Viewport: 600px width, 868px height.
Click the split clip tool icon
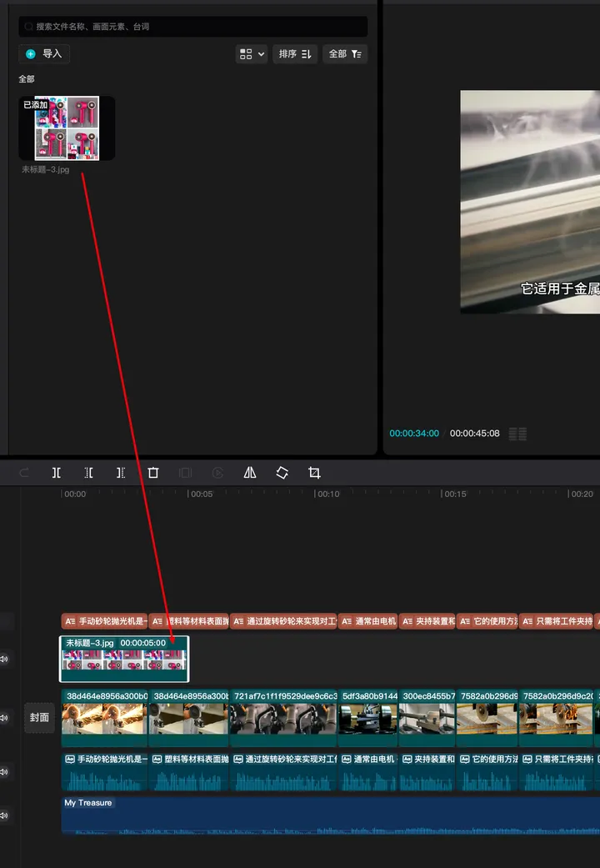pyautogui.click(x=57, y=473)
